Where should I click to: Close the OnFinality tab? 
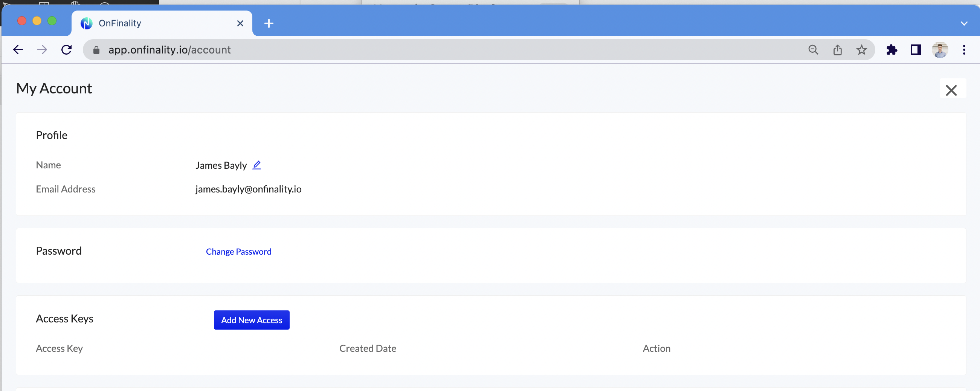240,24
